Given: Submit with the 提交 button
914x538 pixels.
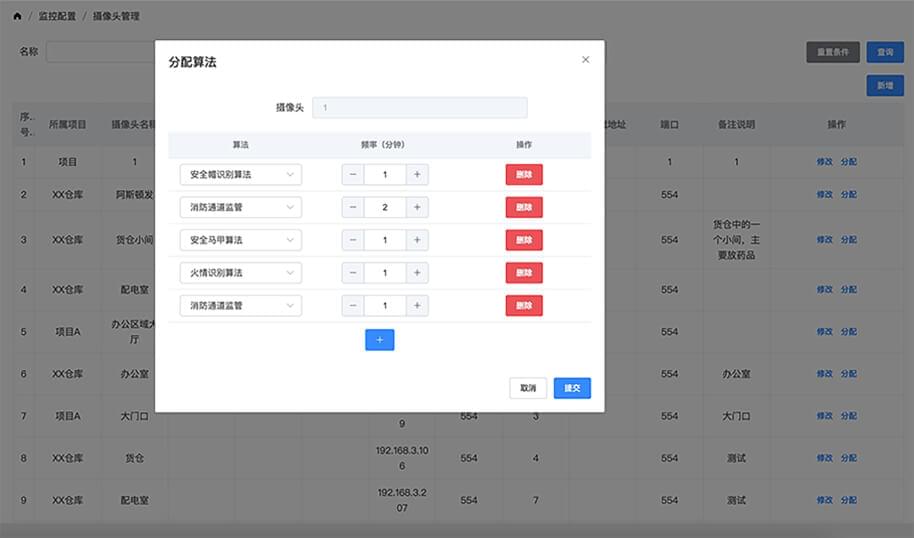Looking at the screenshot, I should (572, 388).
